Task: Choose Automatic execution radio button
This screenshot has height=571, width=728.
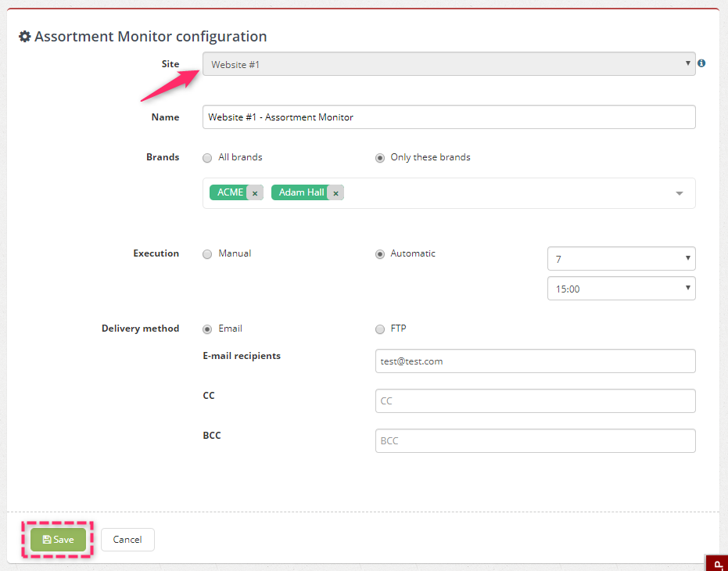Action: click(380, 254)
